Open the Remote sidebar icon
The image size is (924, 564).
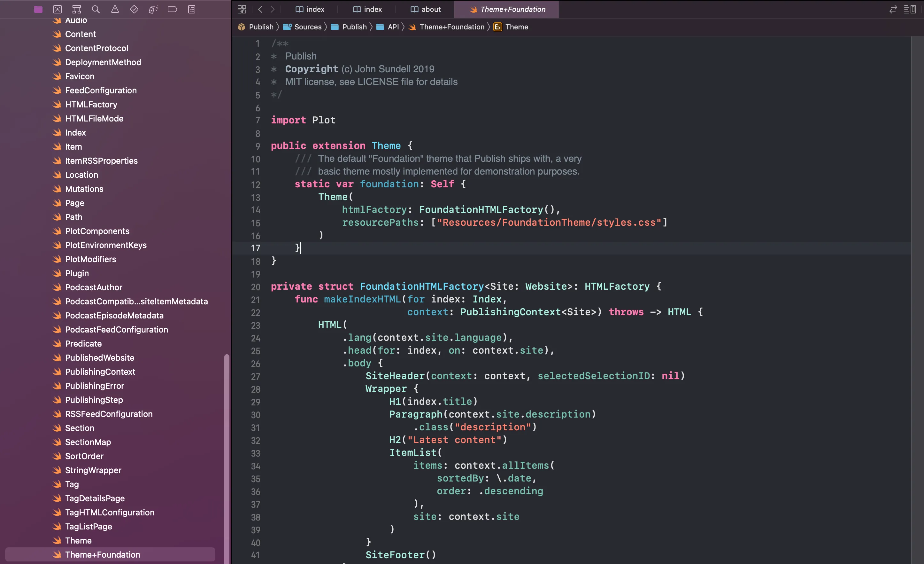tap(58, 9)
